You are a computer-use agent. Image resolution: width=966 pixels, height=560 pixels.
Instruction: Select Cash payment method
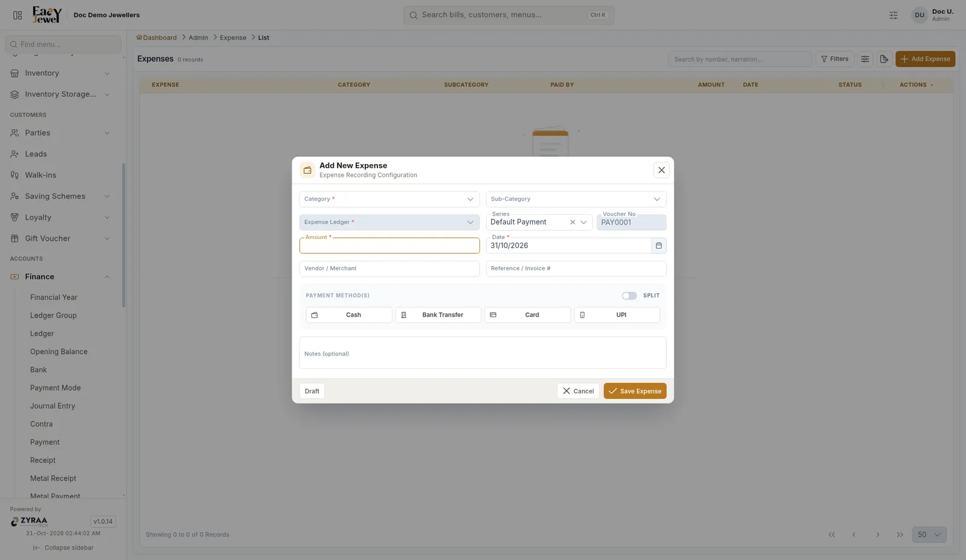(x=349, y=315)
